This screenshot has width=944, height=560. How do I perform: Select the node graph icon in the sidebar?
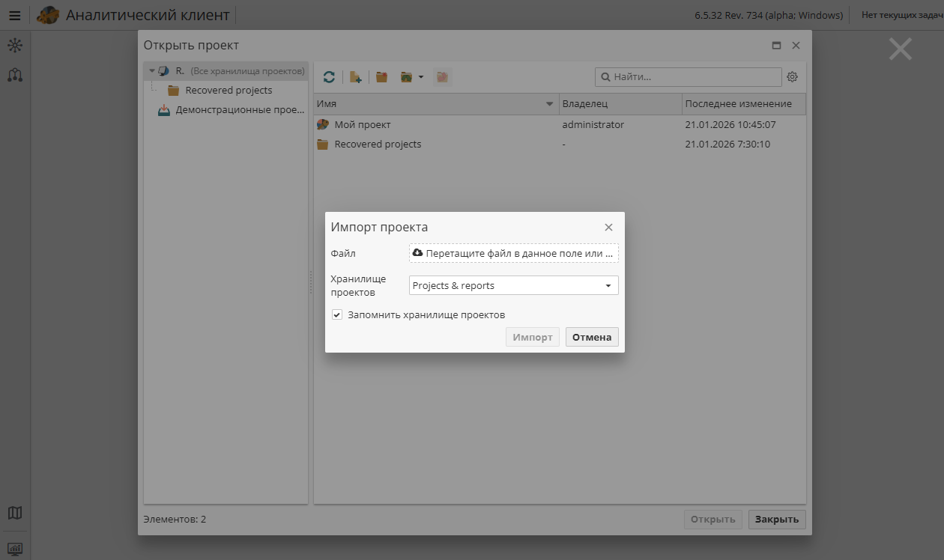pos(15,45)
